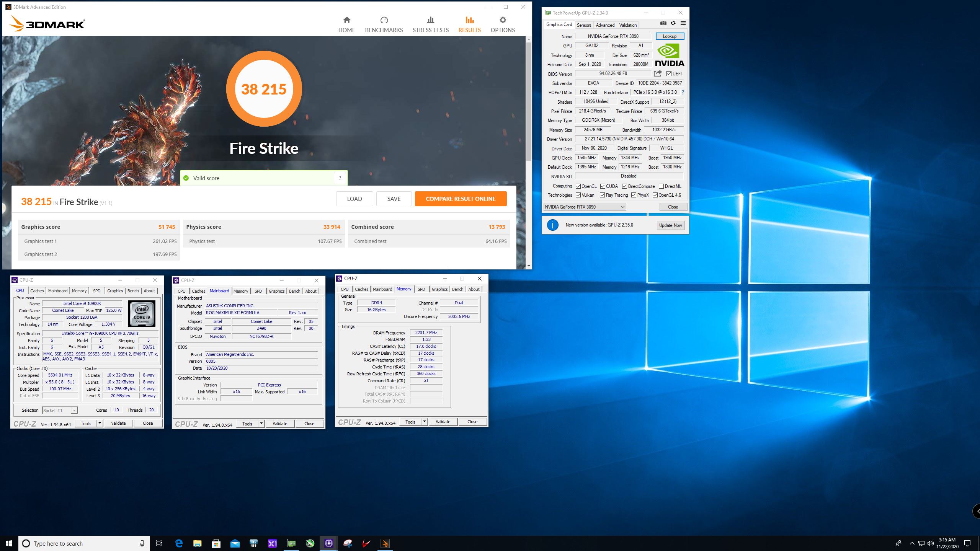Show hidden system tray icons chevron
The image size is (980, 551).
click(912, 543)
